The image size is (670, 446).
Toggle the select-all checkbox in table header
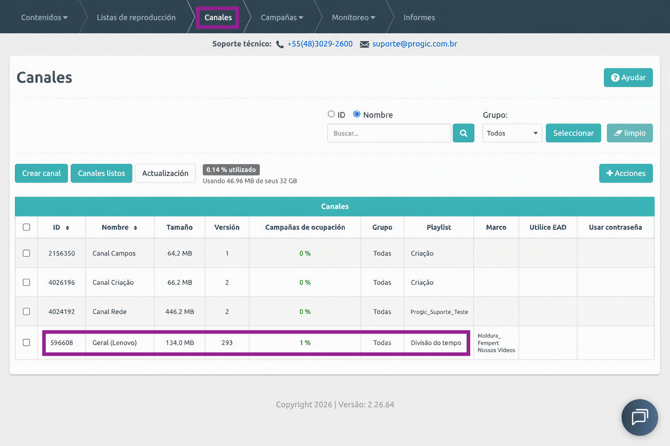[x=26, y=227]
